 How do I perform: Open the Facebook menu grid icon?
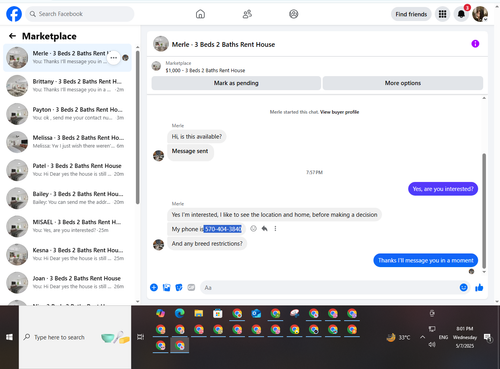[x=442, y=14]
